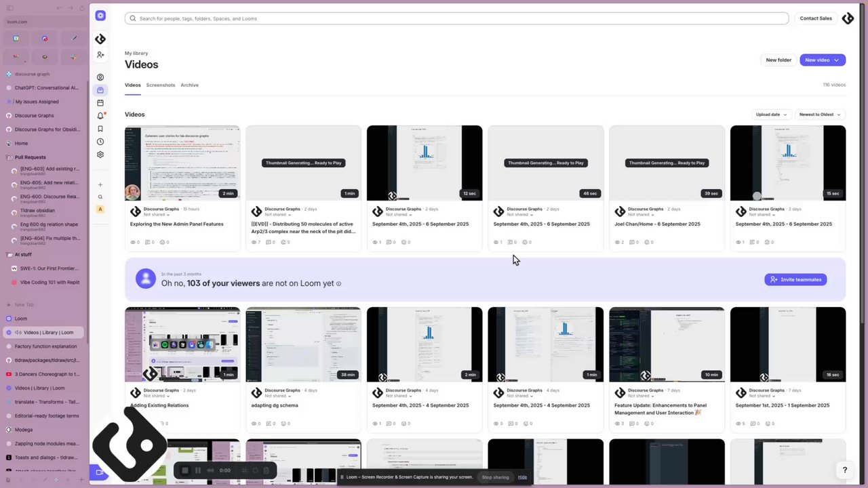This screenshot has height=488, width=868.
Task: Toggle the browser sidebar panel icon
Action: [9, 8]
